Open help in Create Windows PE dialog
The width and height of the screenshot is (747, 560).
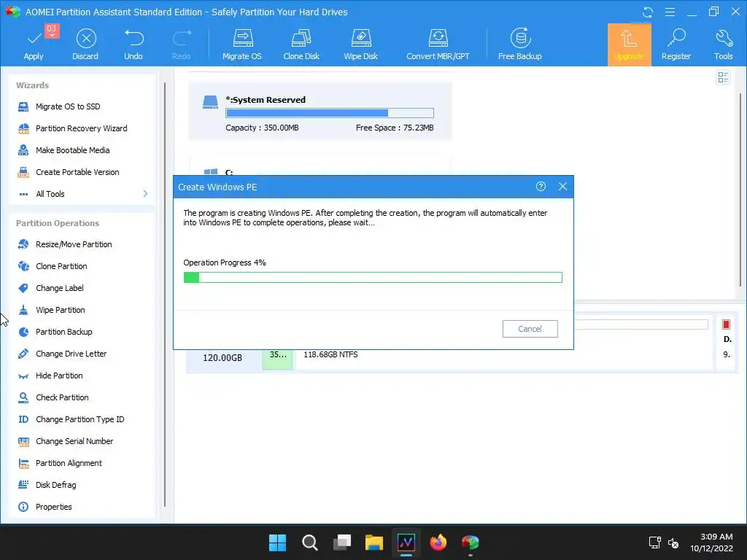point(541,187)
